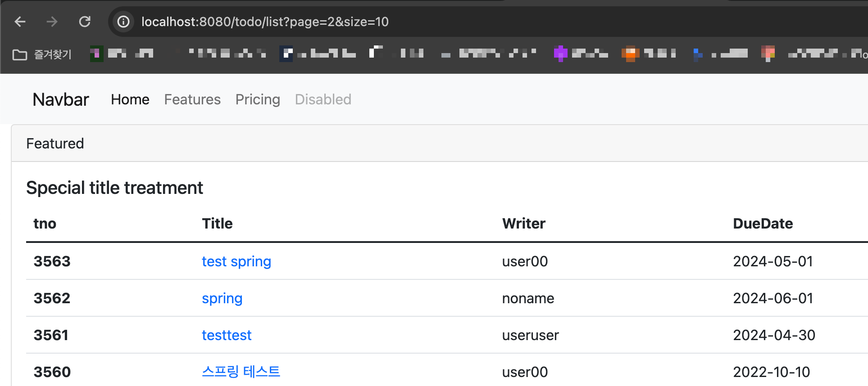Open the purple favicon bookmark
Screen dimensions: 868x386
(x=581, y=54)
